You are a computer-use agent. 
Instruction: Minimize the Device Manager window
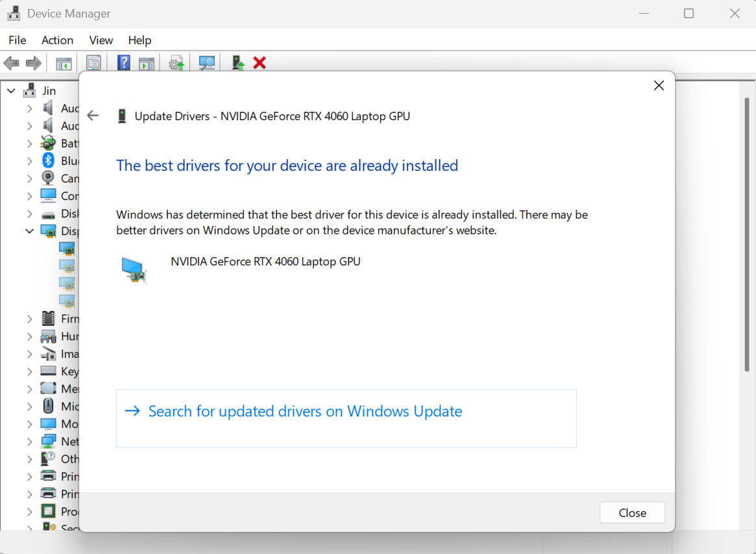coord(644,14)
